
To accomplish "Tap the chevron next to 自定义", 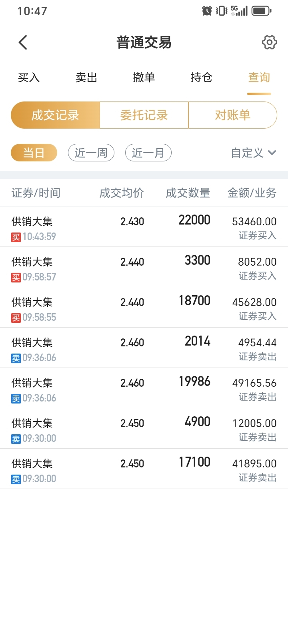I will tap(272, 153).
